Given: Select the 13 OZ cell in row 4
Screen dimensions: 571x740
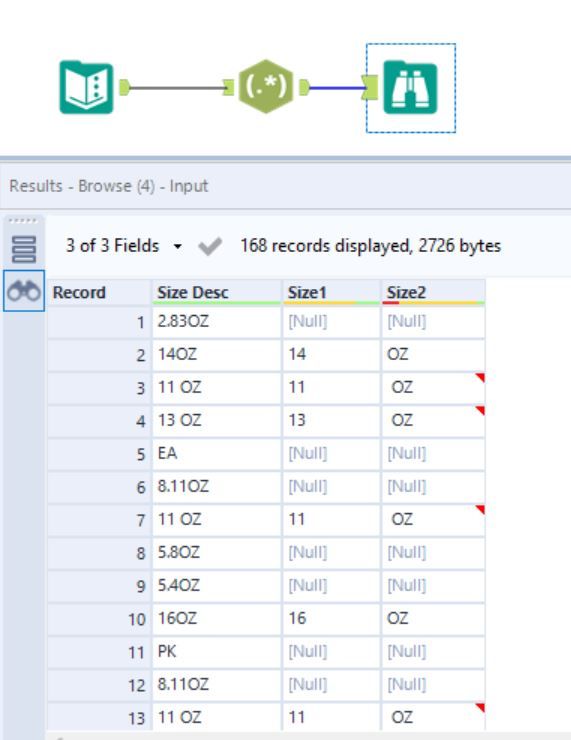Looking at the screenshot, I should pos(217,421).
